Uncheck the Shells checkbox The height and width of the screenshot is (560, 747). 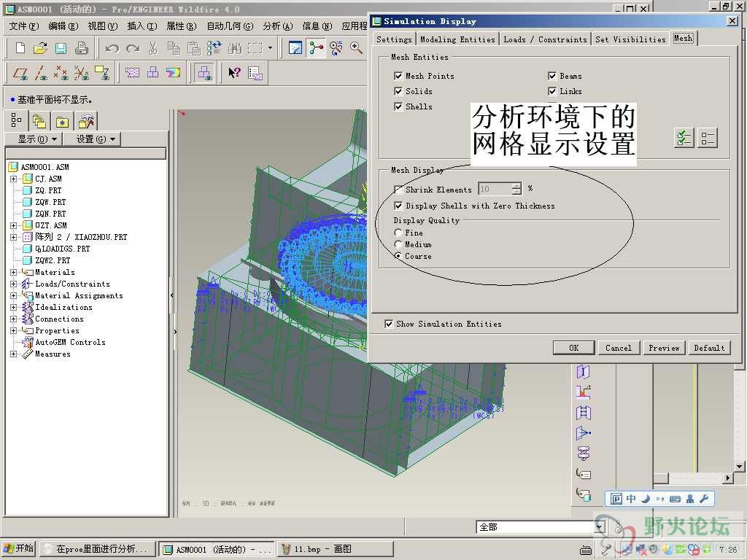point(398,106)
